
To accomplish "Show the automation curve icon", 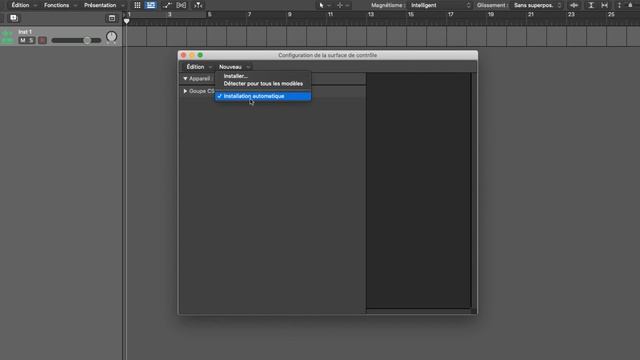I will (x=167, y=5).
